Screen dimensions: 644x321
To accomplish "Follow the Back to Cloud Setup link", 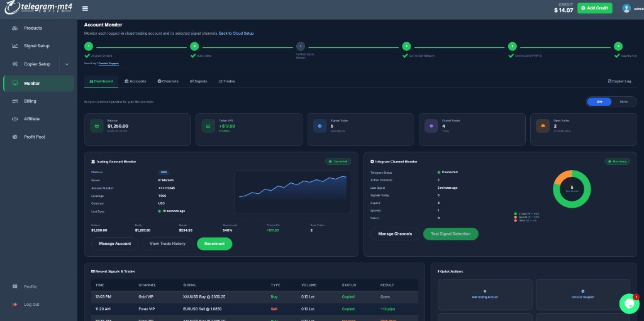I will click(236, 33).
